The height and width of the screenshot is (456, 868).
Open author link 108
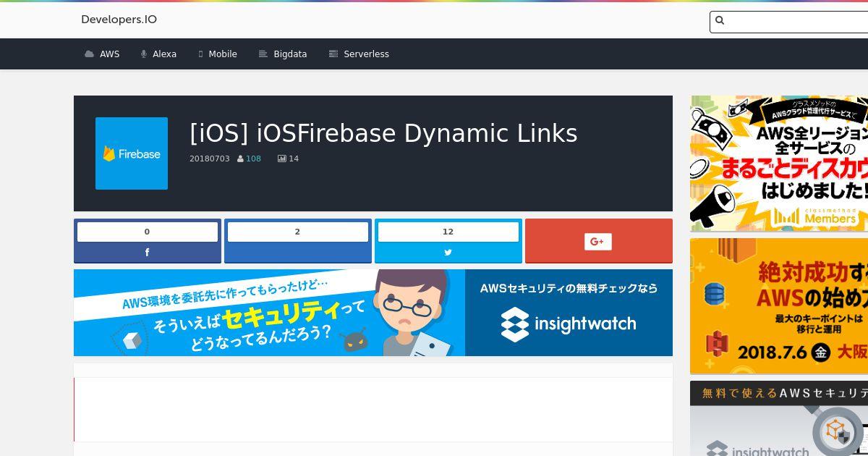(x=253, y=159)
